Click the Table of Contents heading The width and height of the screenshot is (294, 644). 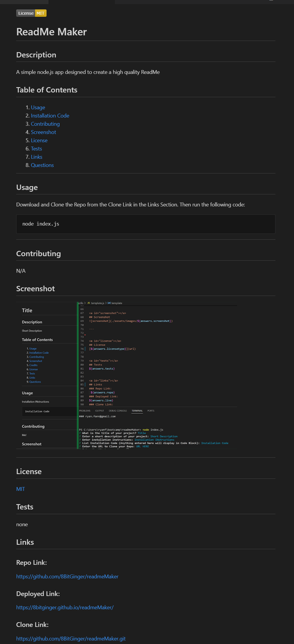tap(47, 90)
